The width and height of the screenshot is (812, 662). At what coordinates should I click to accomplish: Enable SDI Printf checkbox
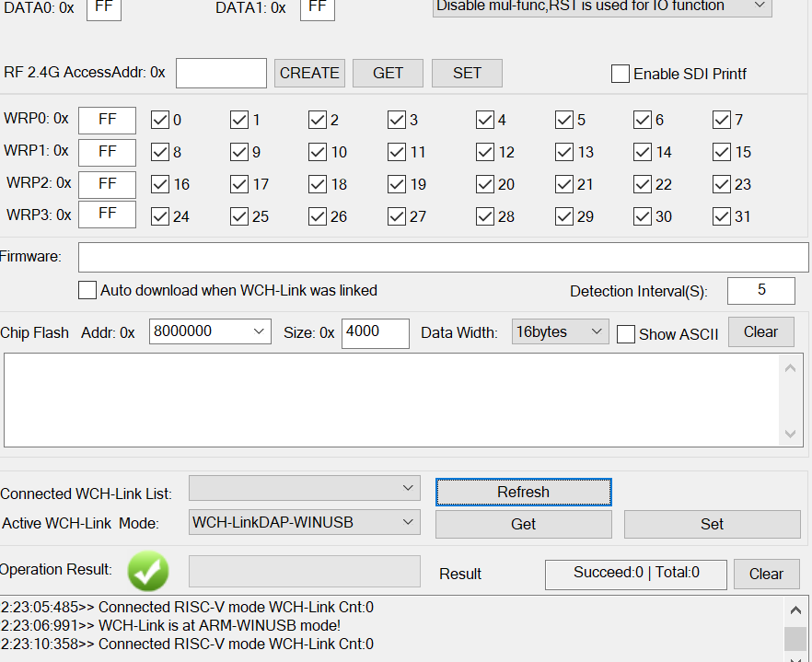point(620,74)
